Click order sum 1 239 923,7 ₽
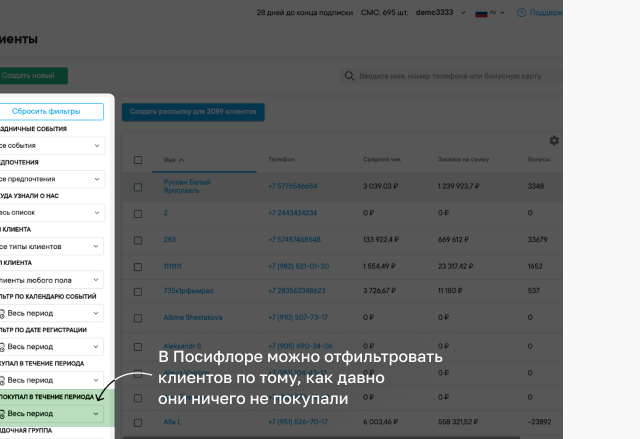 [458, 186]
